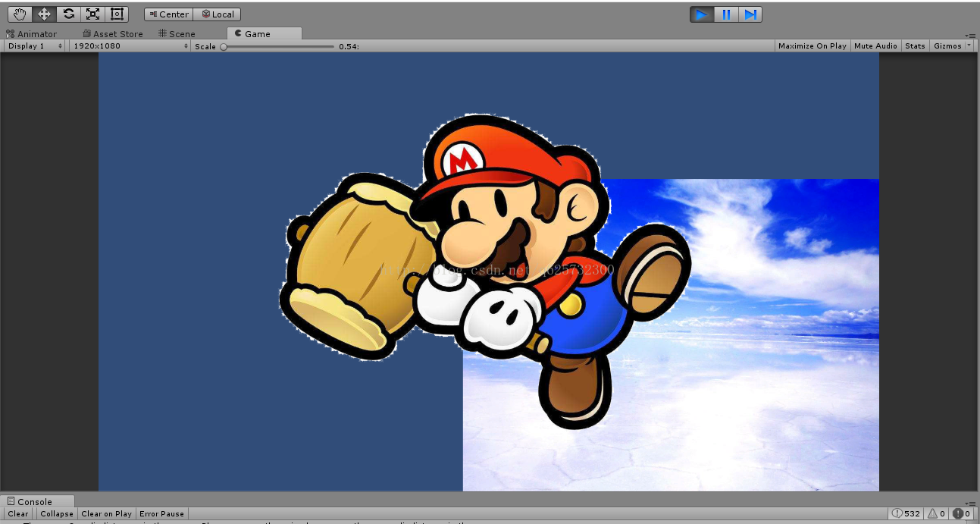The width and height of the screenshot is (980, 524).
Task: Stop play mode with Play button
Action: pos(702,14)
